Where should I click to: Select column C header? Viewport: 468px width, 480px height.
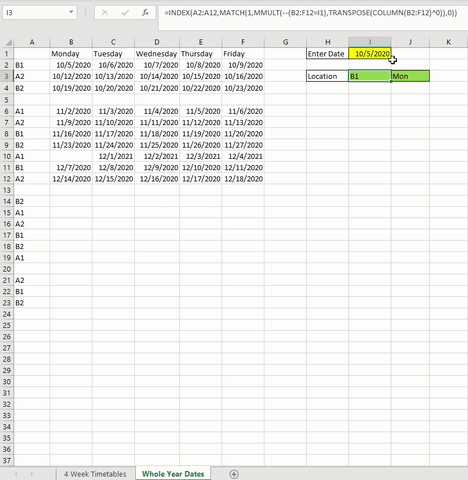[x=113, y=42]
